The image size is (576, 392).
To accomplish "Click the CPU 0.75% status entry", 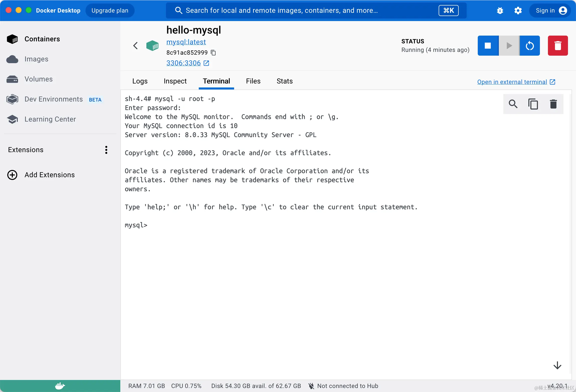I will 186,386.
